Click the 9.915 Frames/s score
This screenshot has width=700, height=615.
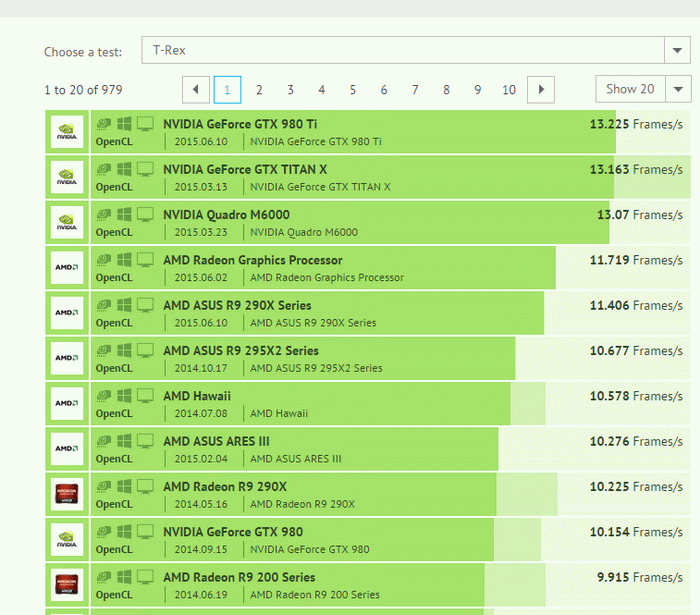tap(640, 577)
